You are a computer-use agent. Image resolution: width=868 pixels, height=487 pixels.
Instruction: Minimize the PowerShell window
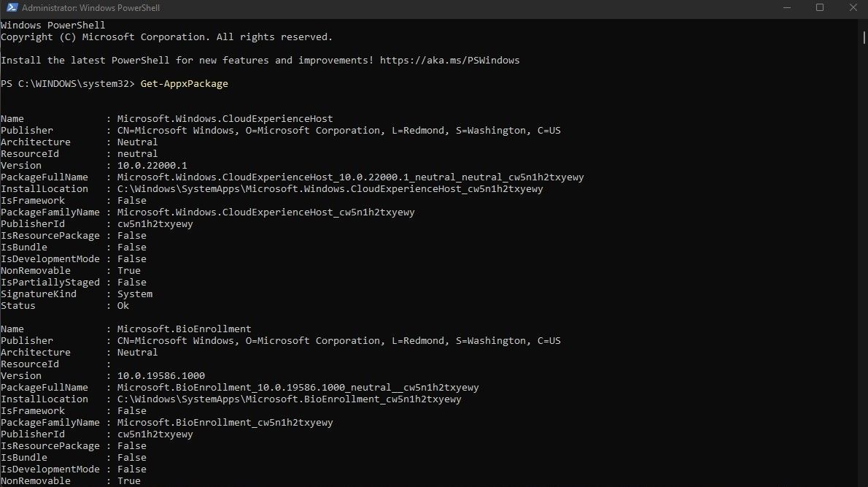(x=786, y=8)
